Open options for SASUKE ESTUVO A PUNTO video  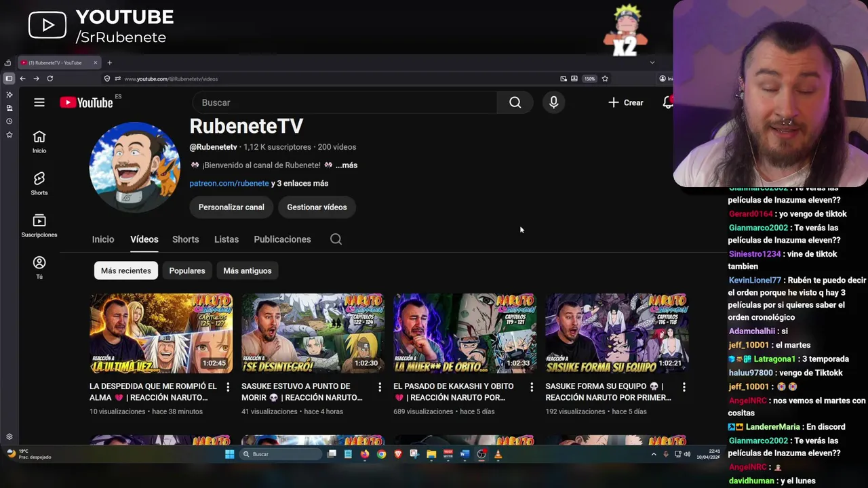tap(380, 387)
